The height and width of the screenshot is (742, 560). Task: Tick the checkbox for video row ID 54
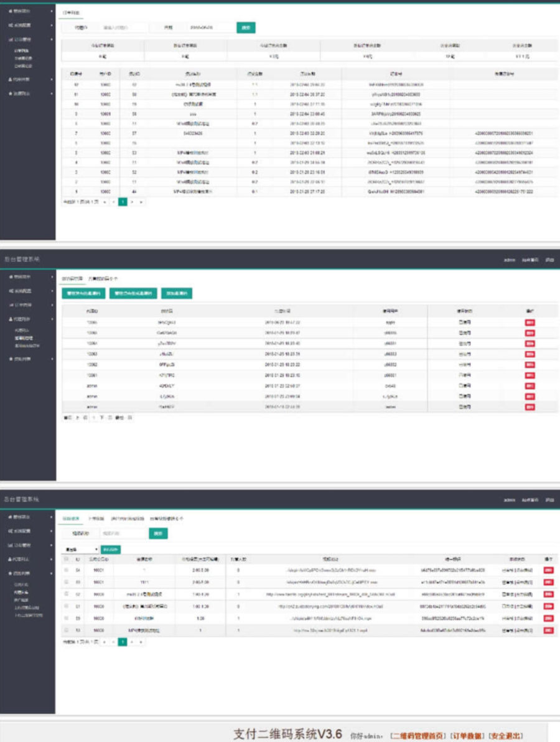66,570
